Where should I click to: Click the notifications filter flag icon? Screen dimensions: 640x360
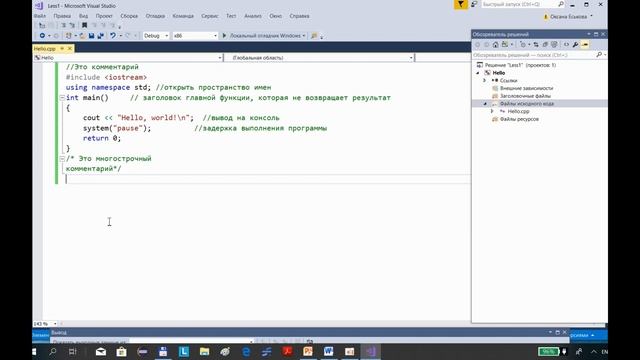tap(461, 4)
